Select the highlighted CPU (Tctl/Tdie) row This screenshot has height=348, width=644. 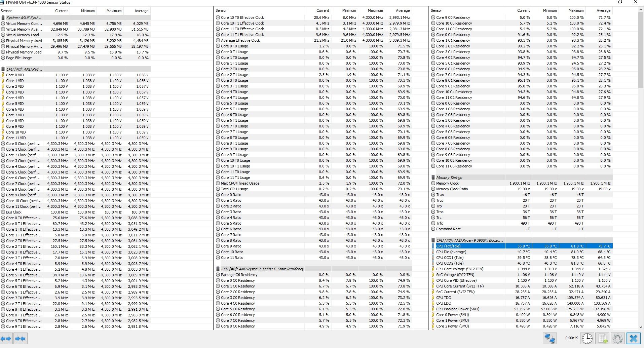(x=522, y=246)
